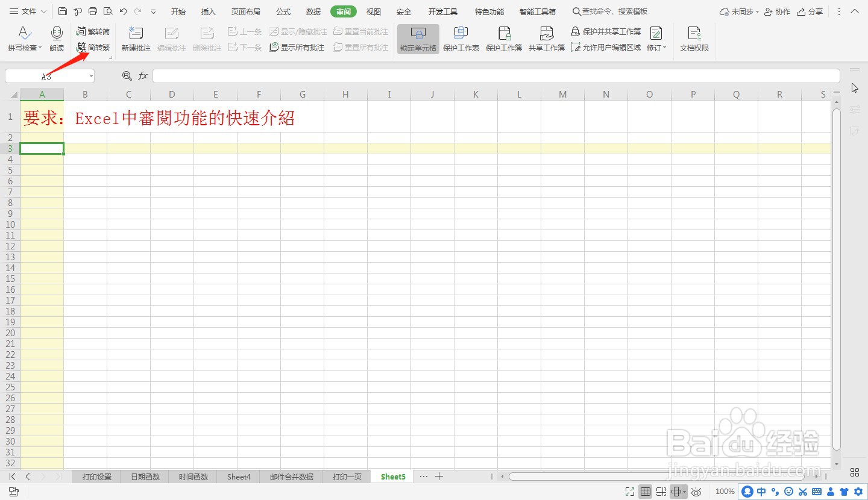This screenshot has width=868, height=500.
Task: Convert text with 繁转简 button
Action: (x=93, y=31)
